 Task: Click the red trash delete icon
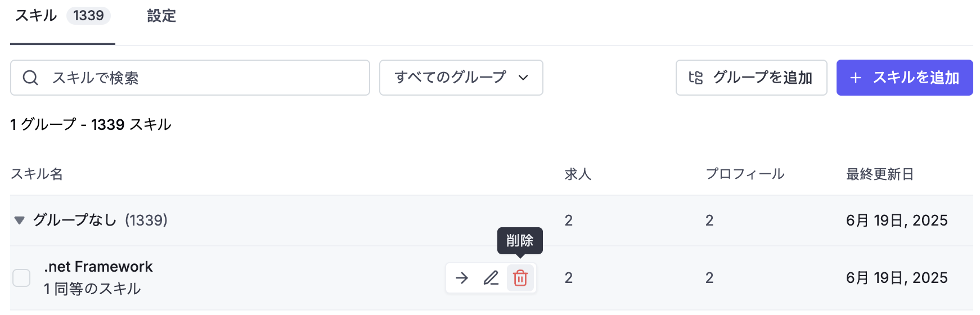point(520,278)
